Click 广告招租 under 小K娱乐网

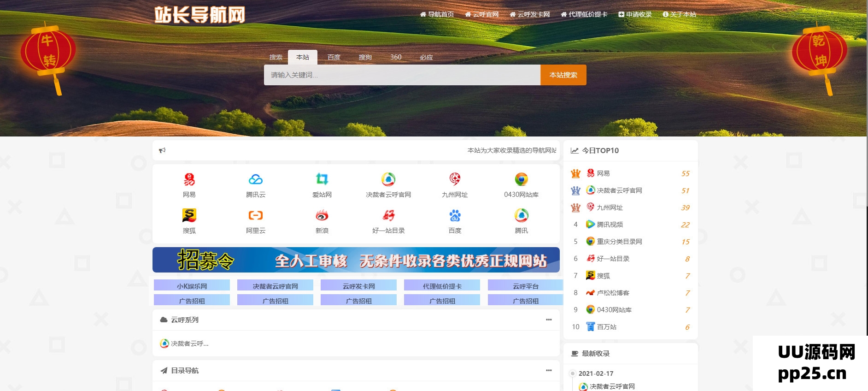coord(192,301)
